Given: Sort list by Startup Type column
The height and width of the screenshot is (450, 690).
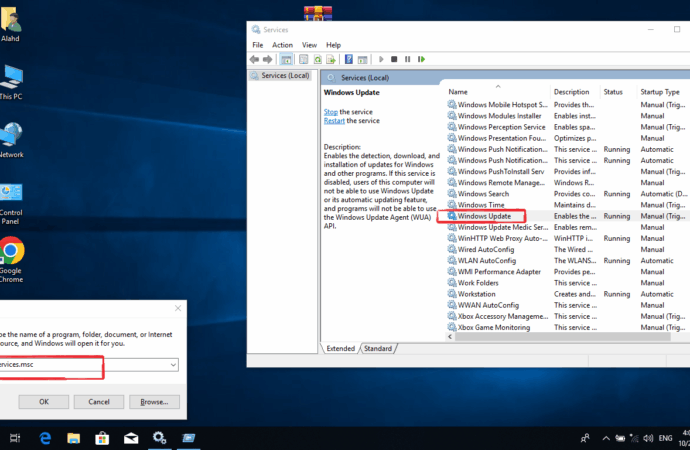Looking at the screenshot, I should (x=660, y=91).
